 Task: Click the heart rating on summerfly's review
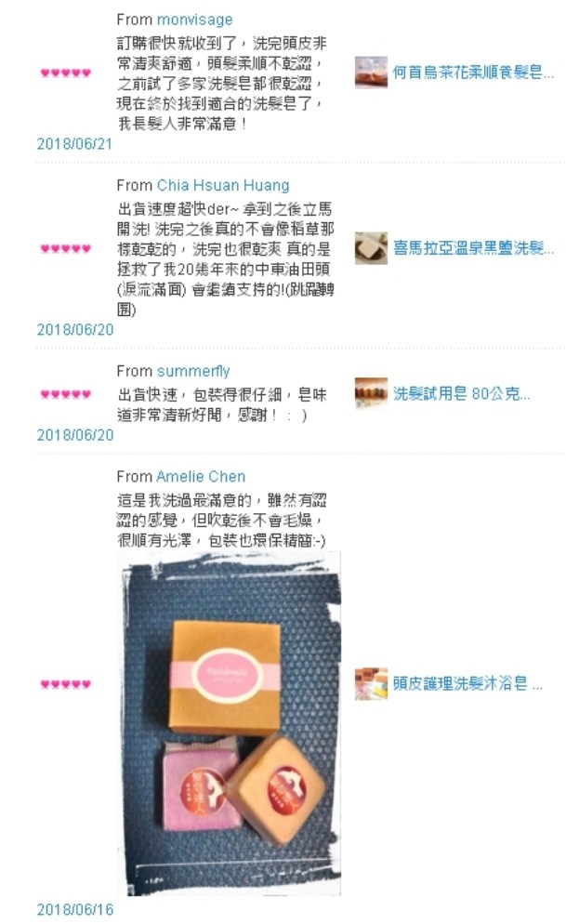(x=65, y=393)
